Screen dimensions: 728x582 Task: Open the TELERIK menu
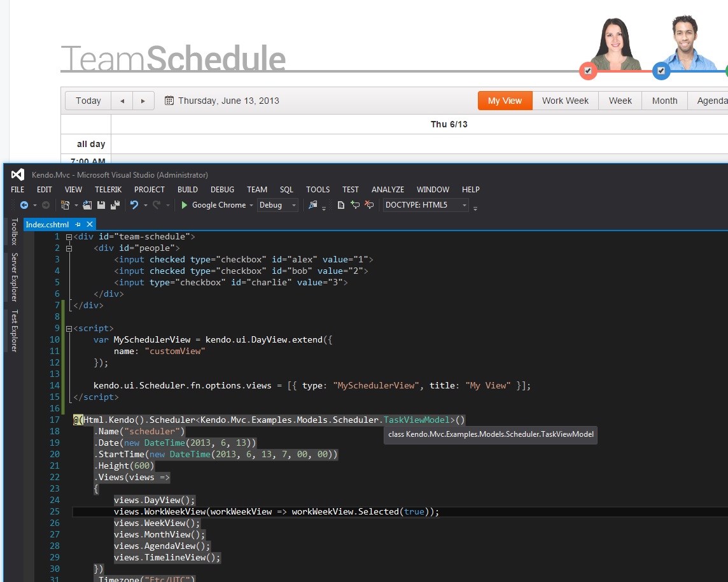(108, 190)
